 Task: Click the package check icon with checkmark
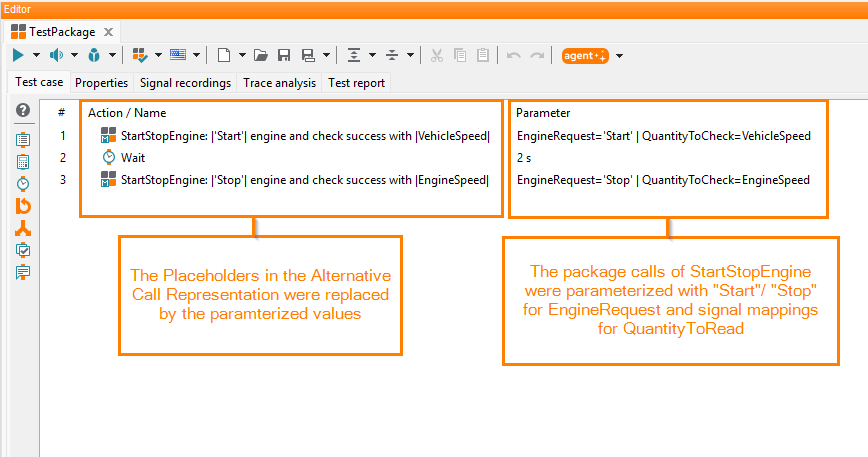[x=140, y=55]
